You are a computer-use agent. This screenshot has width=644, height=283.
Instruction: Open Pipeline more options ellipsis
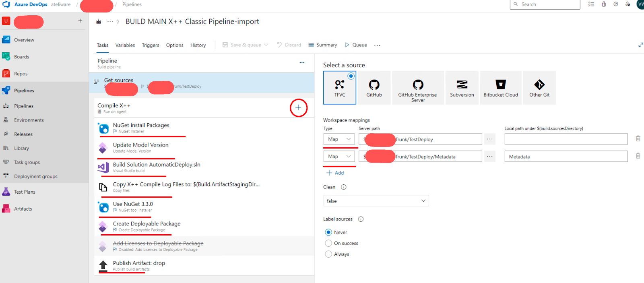302,63
